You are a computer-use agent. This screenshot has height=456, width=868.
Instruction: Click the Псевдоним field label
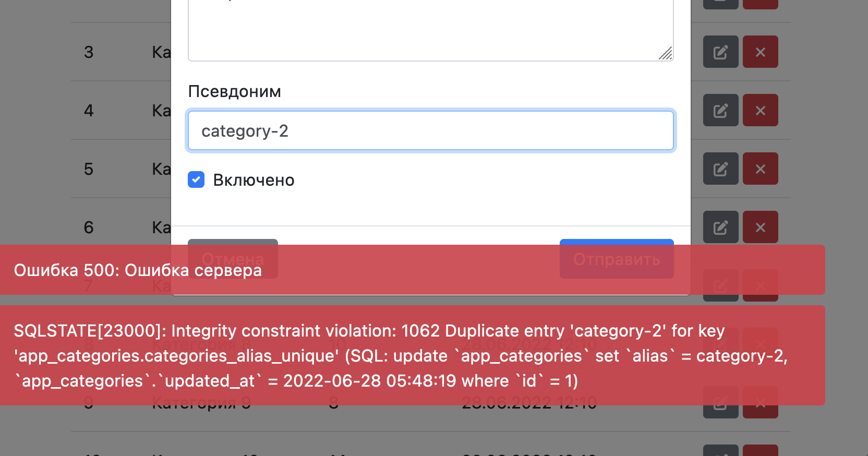pyautogui.click(x=234, y=91)
